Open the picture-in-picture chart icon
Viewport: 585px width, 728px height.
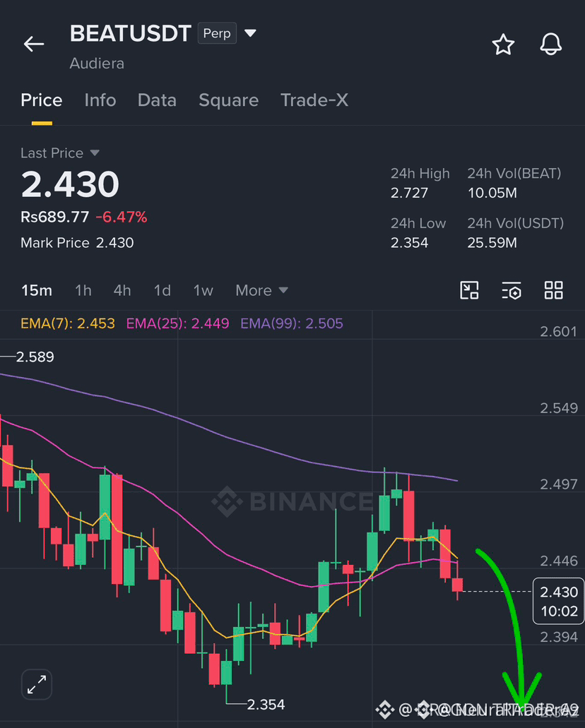click(x=469, y=290)
